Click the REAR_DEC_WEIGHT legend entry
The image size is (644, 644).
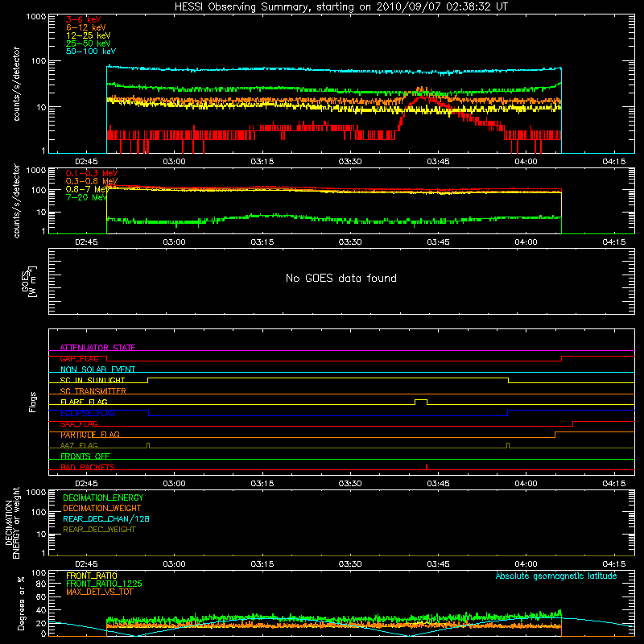99,530
